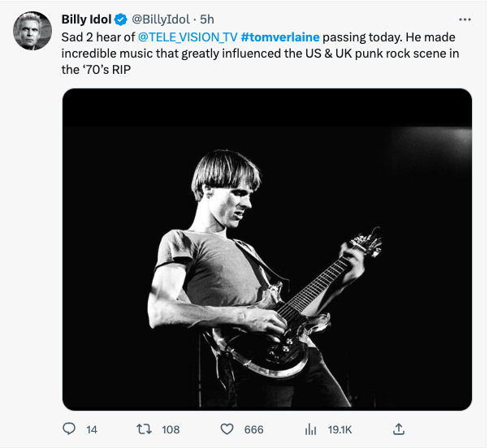
Task: Click the blue verified badge
Action: pyautogui.click(x=120, y=19)
